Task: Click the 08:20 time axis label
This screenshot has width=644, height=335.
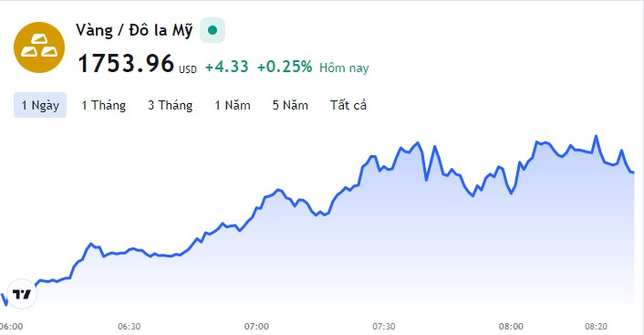Action: pos(596,327)
